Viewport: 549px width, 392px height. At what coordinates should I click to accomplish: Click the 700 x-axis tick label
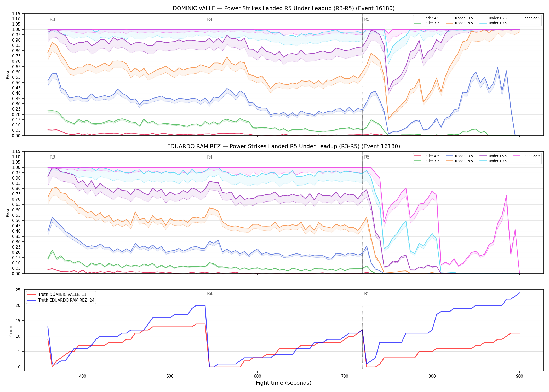[x=345, y=376]
